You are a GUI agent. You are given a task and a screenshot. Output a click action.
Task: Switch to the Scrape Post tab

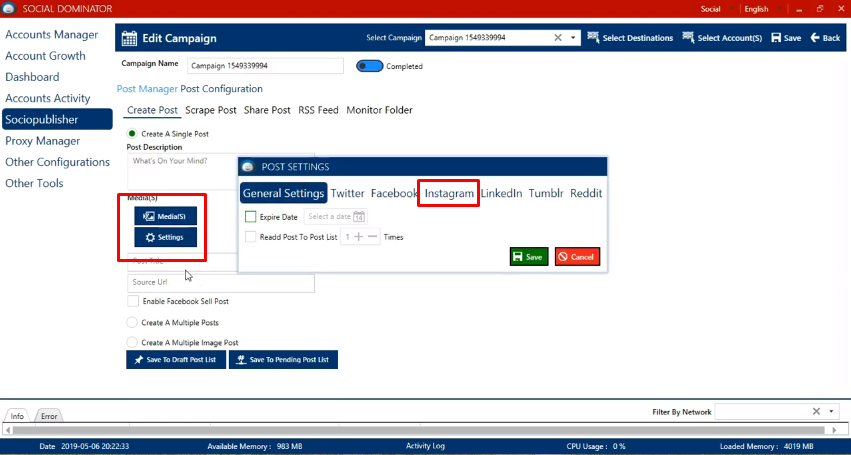click(x=211, y=110)
